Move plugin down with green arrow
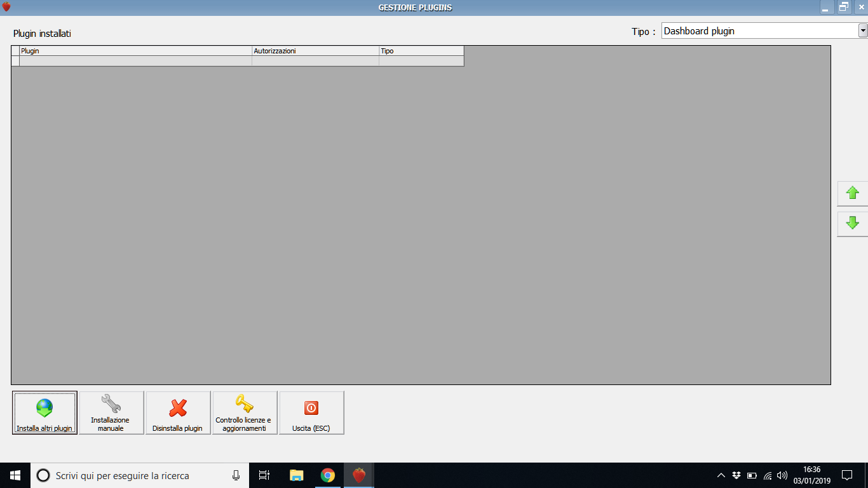Screen dimensions: 868x488 coord(853,224)
